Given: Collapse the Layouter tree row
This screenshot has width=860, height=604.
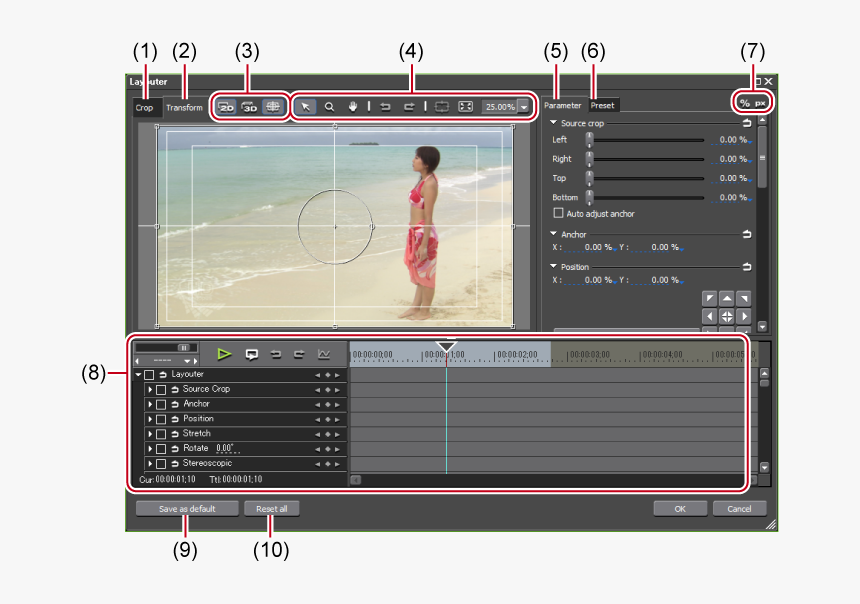Looking at the screenshot, I should tap(138, 374).
